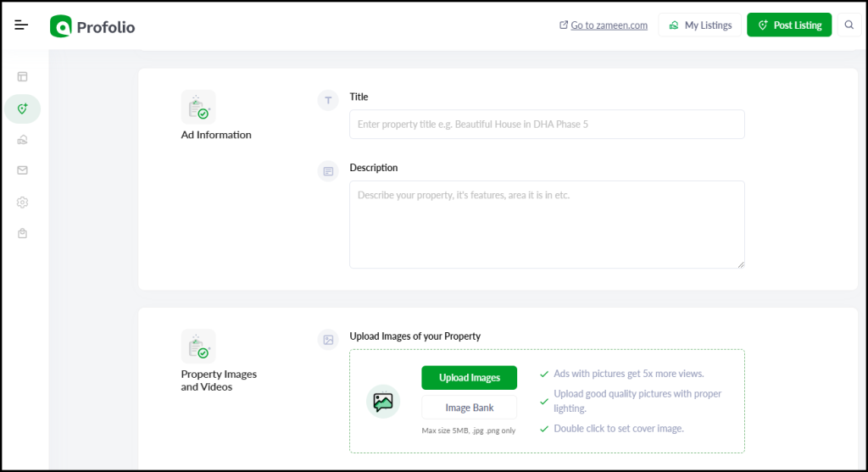Click the search magnifier icon
Viewport: 868px width, 472px height.
849,25
